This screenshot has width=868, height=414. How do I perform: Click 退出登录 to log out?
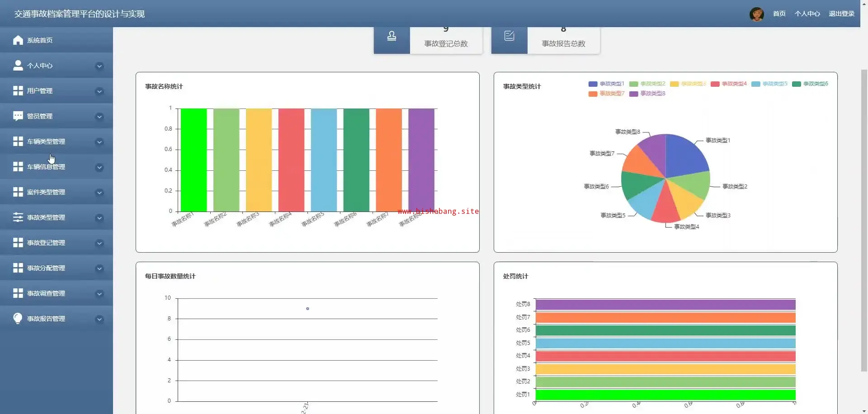coord(841,14)
